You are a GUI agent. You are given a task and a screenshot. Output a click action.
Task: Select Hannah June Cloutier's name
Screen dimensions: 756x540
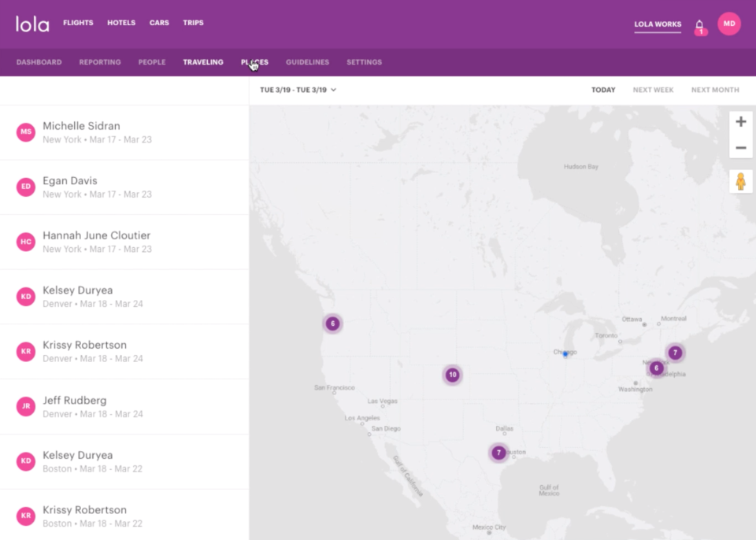[96, 235]
